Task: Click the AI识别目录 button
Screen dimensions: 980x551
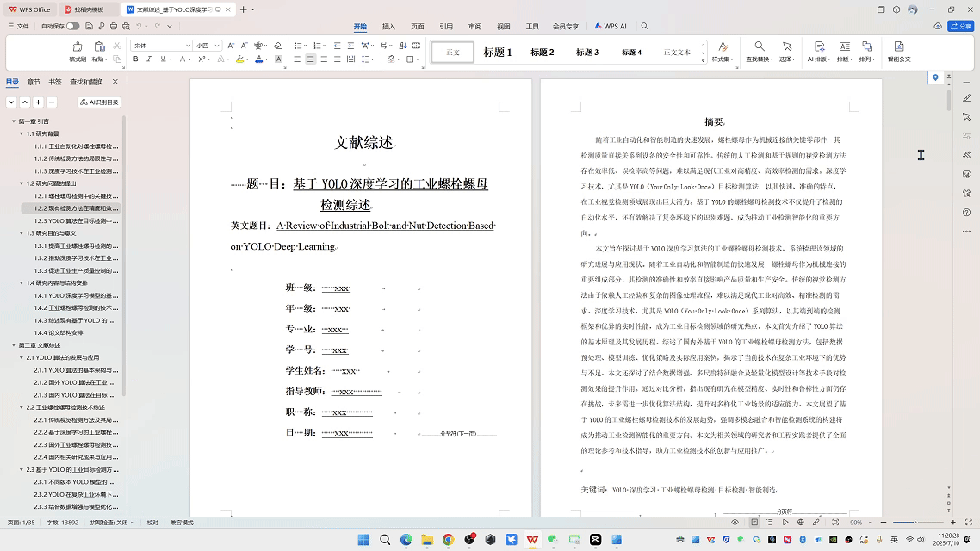Action: (99, 102)
